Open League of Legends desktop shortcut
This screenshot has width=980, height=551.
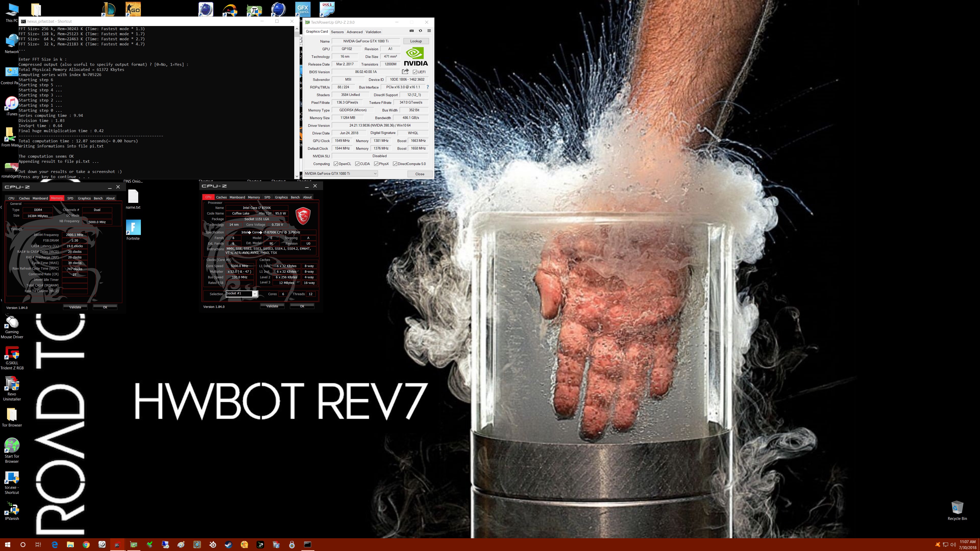click(109, 9)
